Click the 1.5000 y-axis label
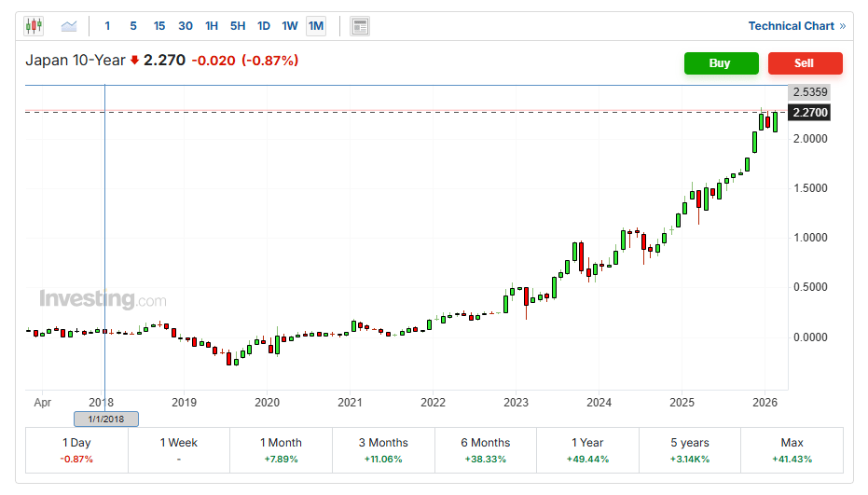Viewport: 868px width, 495px height. (x=810, y=188)
